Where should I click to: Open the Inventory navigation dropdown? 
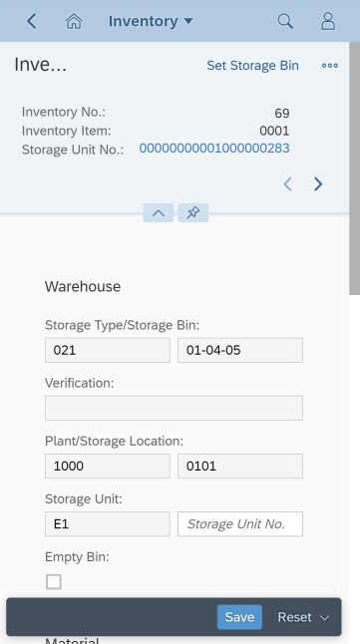pyautogui.click(x=151, y=21)
